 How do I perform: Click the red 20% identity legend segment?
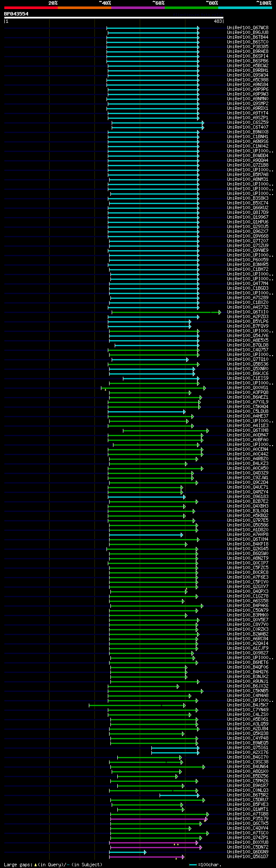(x=31, y=8)
